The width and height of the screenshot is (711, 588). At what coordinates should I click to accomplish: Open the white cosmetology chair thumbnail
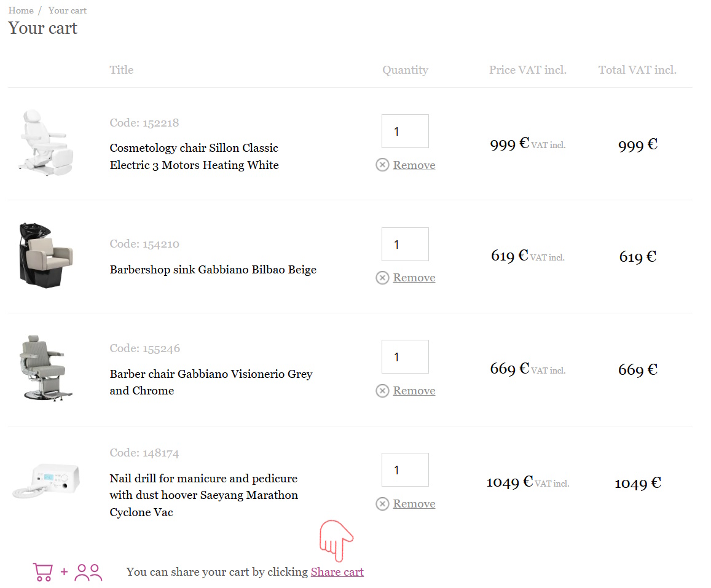click(x=43, y=143)
